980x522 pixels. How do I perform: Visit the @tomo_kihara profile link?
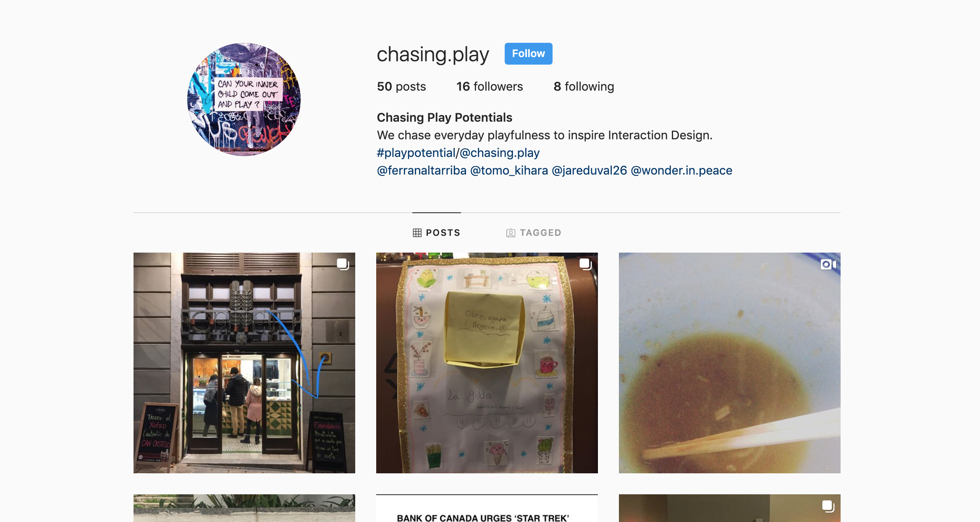click(509, 170)
